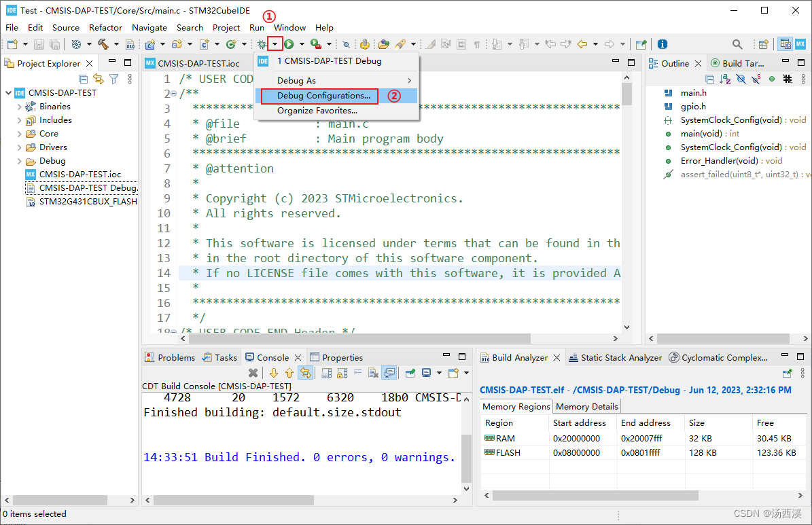The height and width of the screenshot is (525, 812).
Task: Click the New Source Folder icon
Action: point(177,45)
